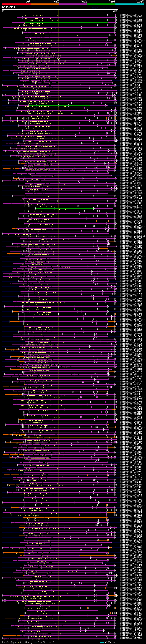Select hit label UniRef100_Q6VEQ6
Screen dimensions: 146x644
point(131,130)
